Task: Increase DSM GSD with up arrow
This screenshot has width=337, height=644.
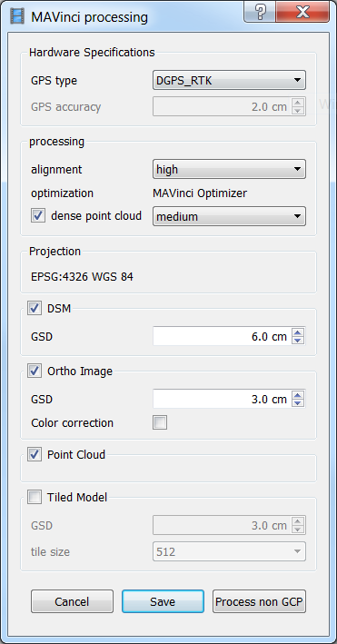Action: (299, 332)
